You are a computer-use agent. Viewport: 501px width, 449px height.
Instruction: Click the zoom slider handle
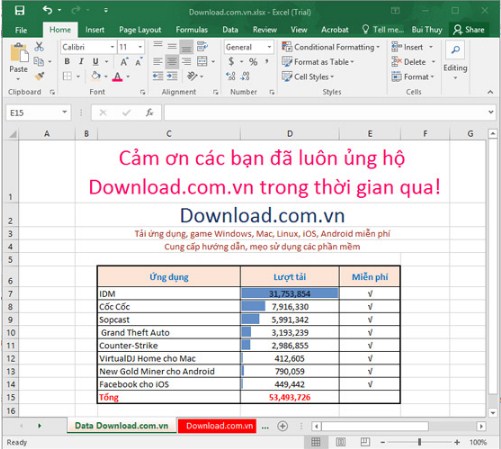[419, 442]
